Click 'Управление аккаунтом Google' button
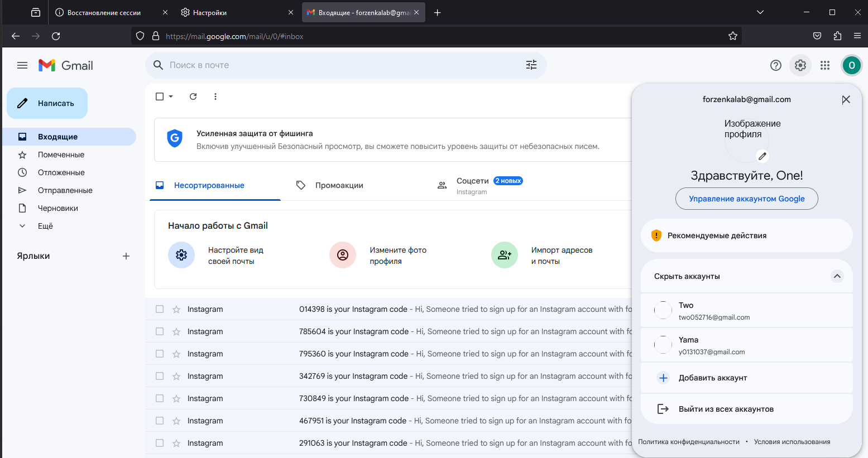Viewport: 868px width, 458px height. coord(746,199)
